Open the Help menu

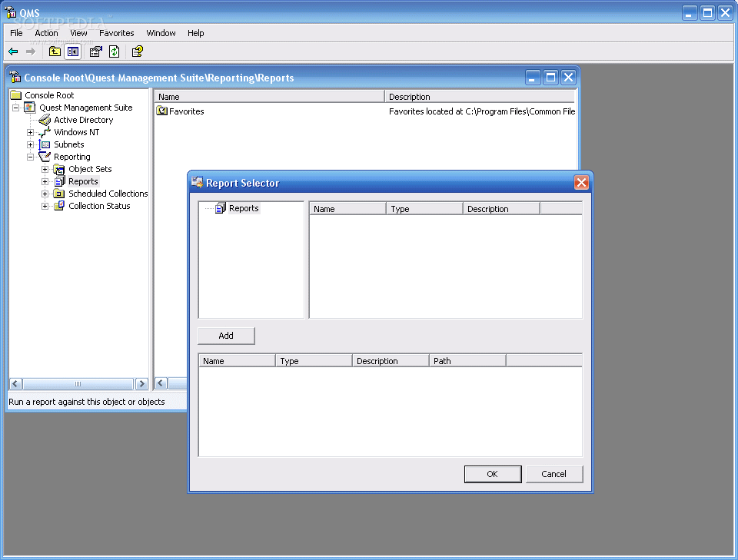196,33
